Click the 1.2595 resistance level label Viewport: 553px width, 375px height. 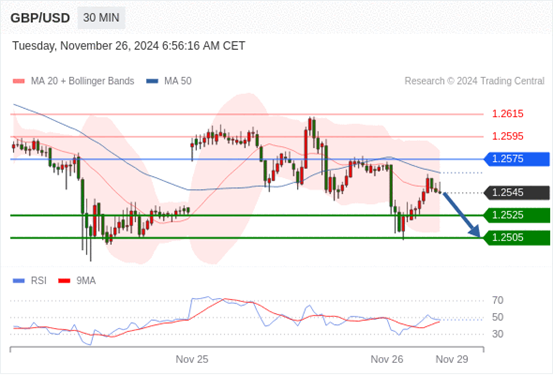(x=508, y=137)
